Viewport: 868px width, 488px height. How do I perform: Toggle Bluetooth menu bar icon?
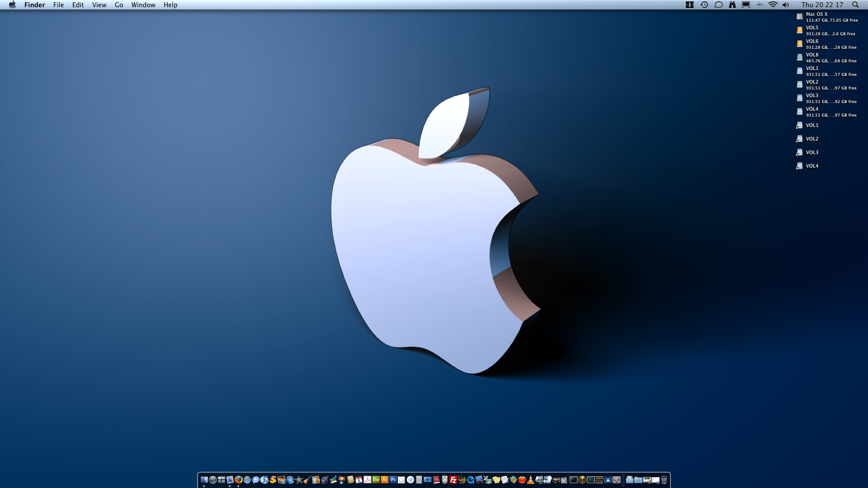click(x=759, y=5)
